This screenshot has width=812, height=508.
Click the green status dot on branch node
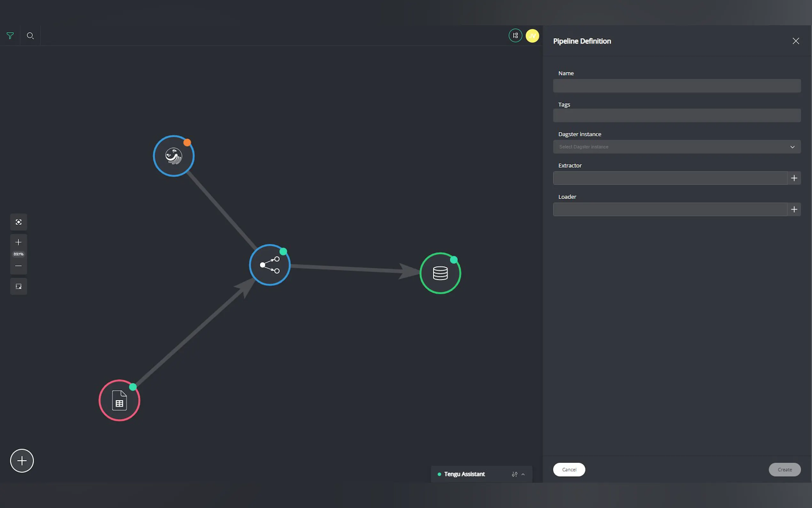(283, 251)
